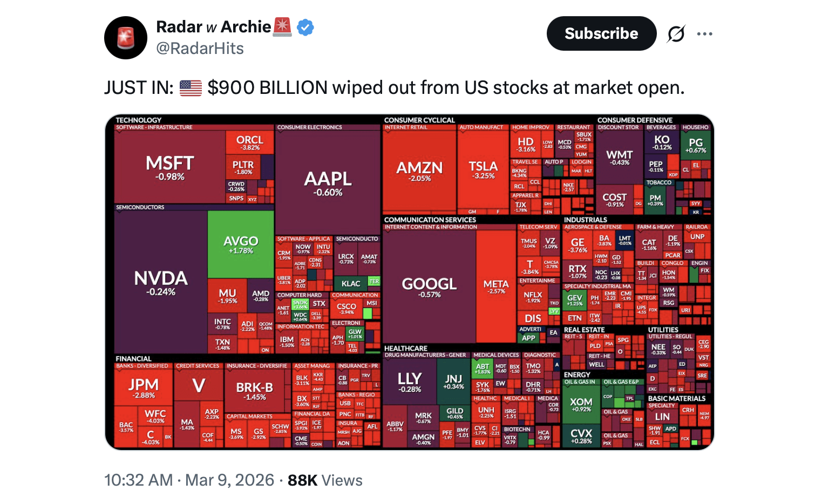Select the GOOGL tile under Communication Services
The image size is (815, 504).
(x=430, y=287)
